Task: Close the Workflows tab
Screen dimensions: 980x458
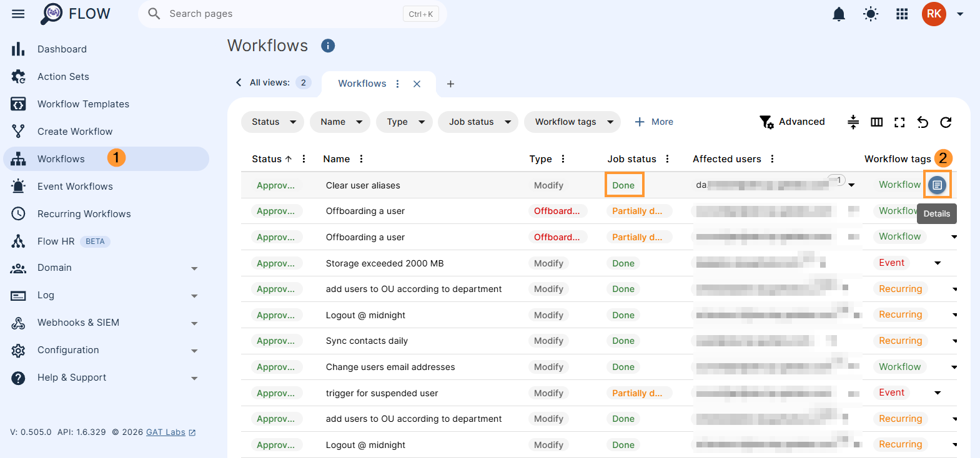Action: pos(417,84)
